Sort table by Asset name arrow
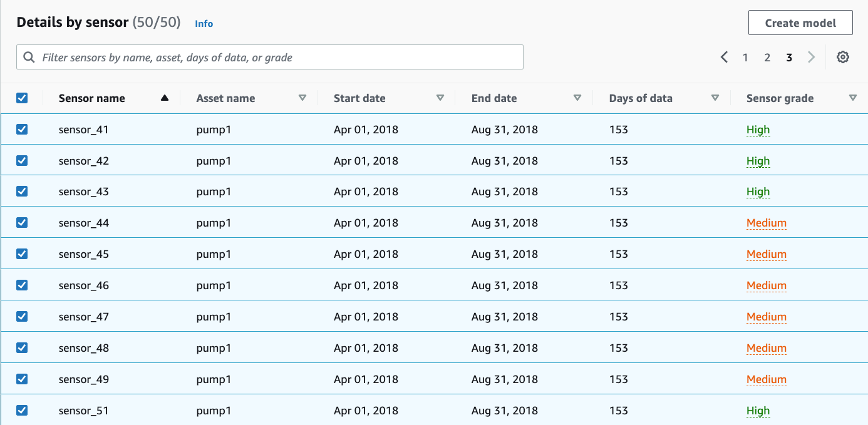The width and height of the screenshot is (868, 425). [302, 98]
